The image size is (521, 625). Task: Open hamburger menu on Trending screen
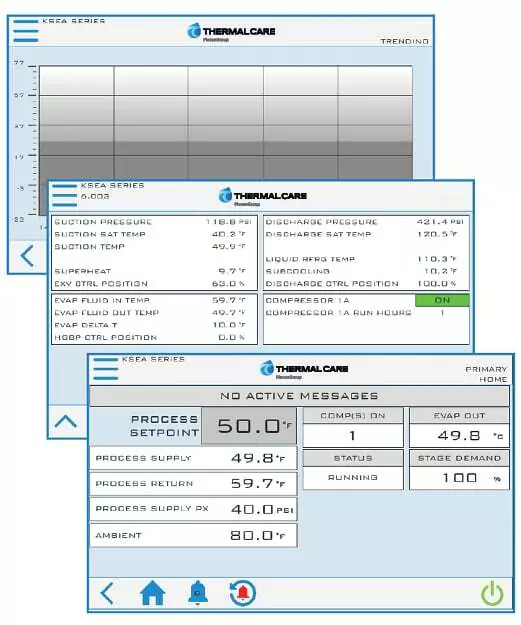(x=26, y=31)
